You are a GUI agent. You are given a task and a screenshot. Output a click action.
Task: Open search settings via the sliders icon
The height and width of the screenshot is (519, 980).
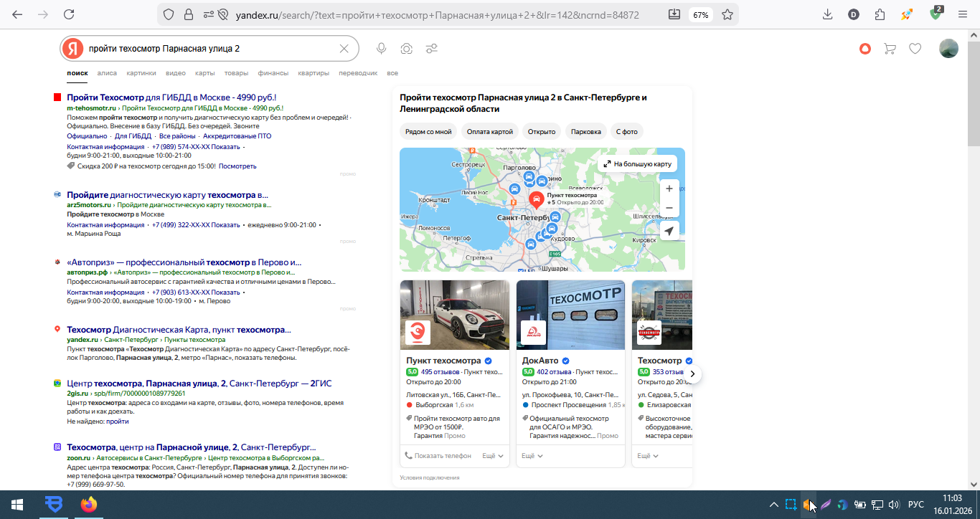[432, 49]
